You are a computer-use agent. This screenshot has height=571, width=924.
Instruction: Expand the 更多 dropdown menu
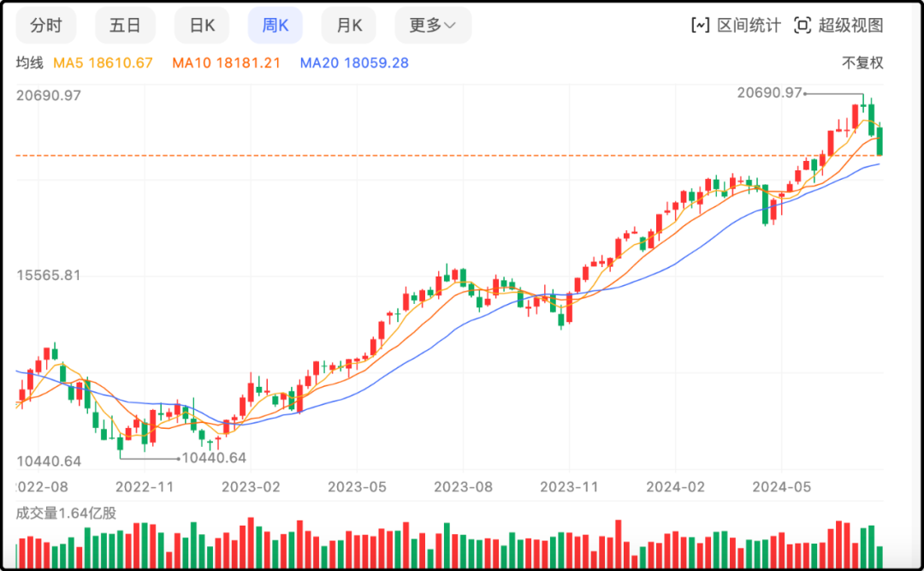tap(432, 25)
